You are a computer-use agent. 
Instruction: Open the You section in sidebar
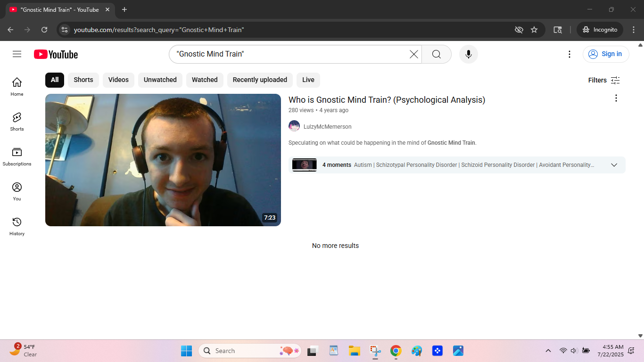coord(17,191)
